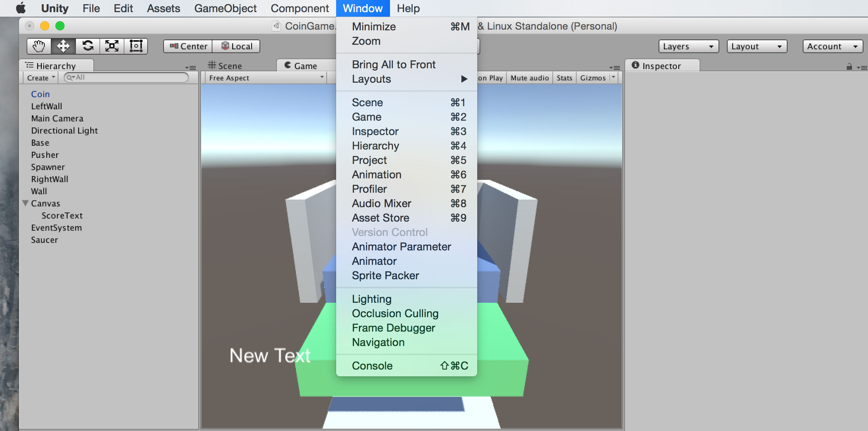Open the Free Aspect dropdown
Viewport: 868px width, 431px height.
(x=266, y=78)
